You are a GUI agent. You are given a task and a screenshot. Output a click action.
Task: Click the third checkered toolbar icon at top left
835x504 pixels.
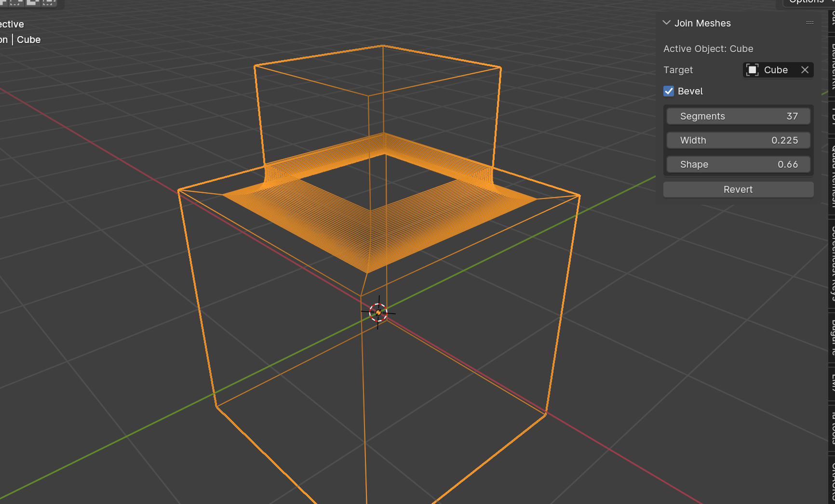tap(32, 3)
